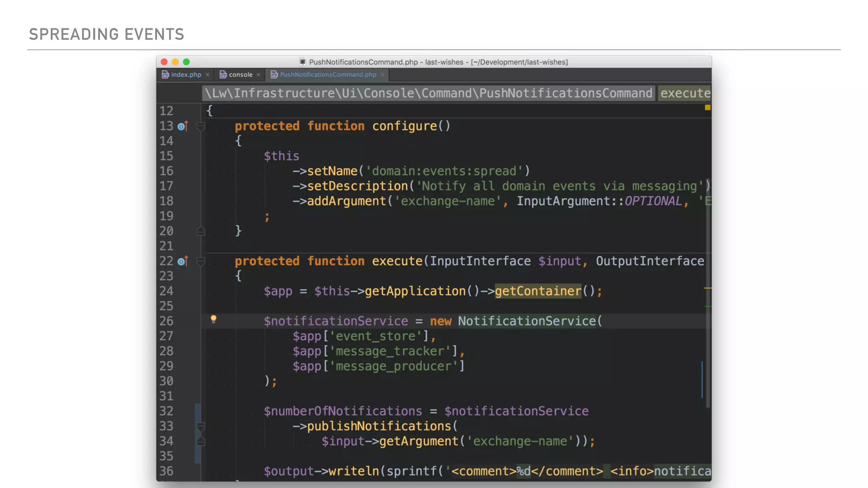Switch to the index.php tab
868x488 pixels.
click(x=186, y=75)
